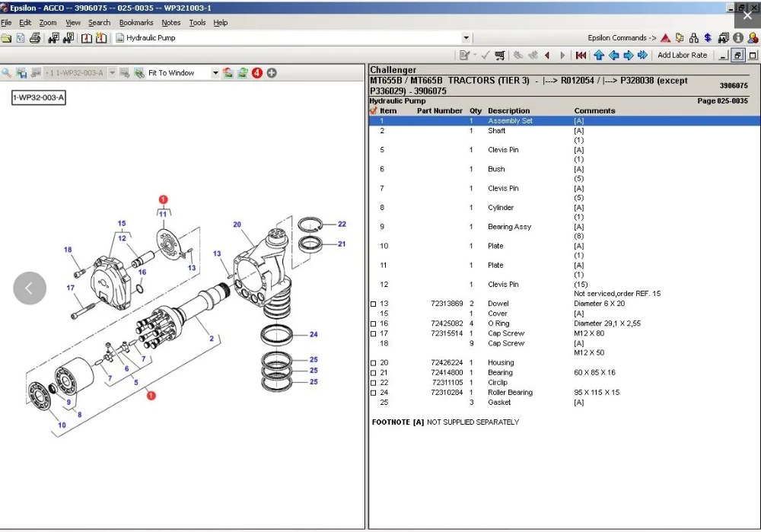Click the hierarchy tree Epsilon command icon
Screen dimensions: 761x532
point(694,38)
